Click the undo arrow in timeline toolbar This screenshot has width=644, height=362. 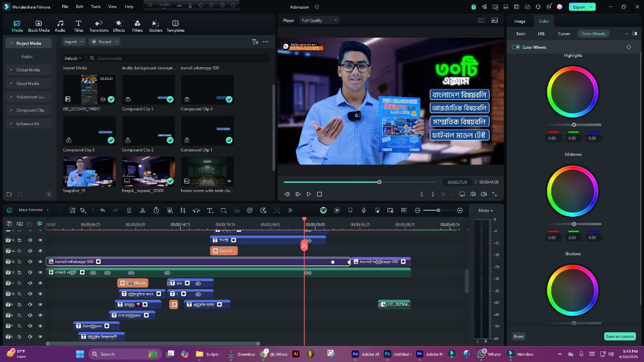tap(102, 210)
